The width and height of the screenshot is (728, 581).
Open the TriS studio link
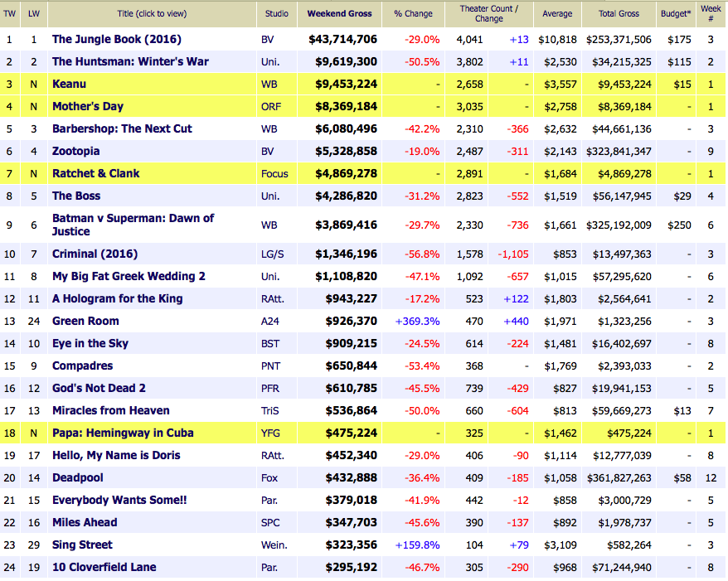click(x=270, y=411)
